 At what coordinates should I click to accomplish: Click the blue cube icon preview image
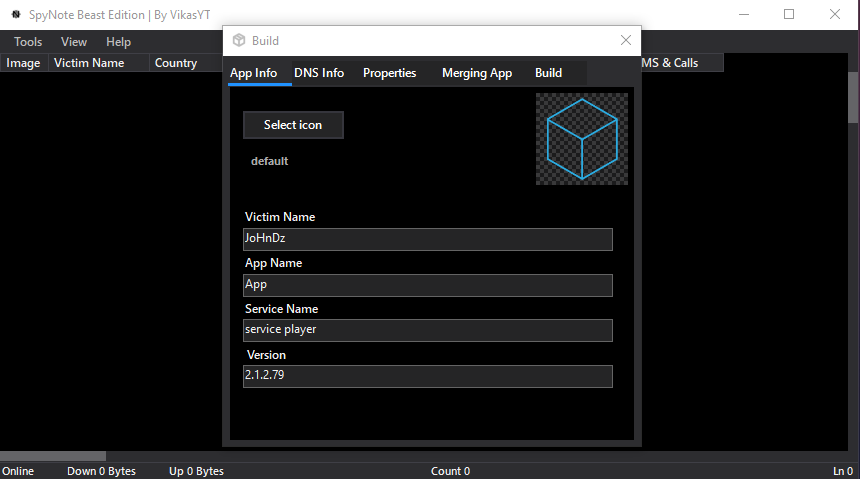[582, 139]
